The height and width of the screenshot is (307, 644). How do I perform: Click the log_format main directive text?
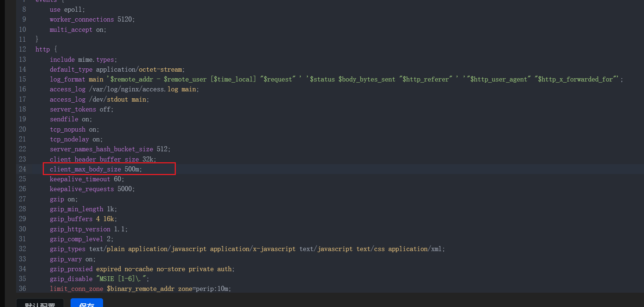tap(76, 79)
